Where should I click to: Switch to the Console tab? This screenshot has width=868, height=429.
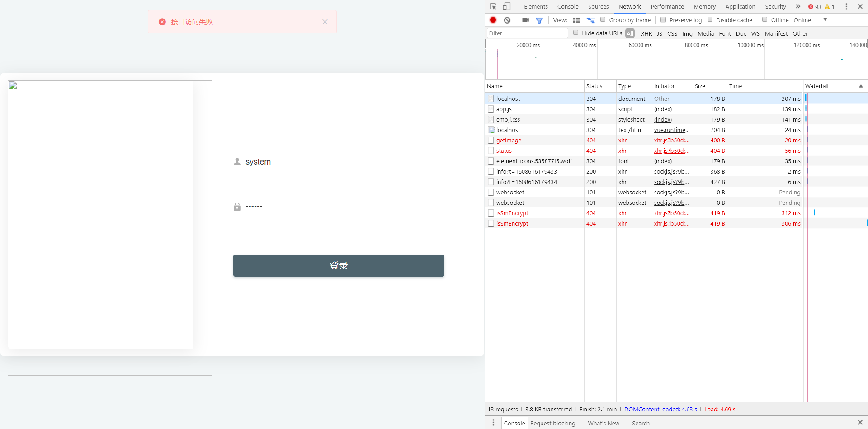(568, 7)
